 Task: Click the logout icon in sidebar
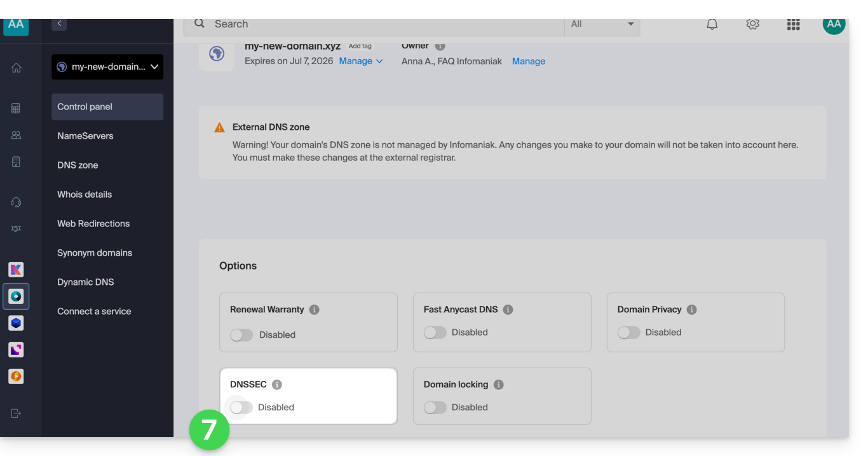[17, 413]
